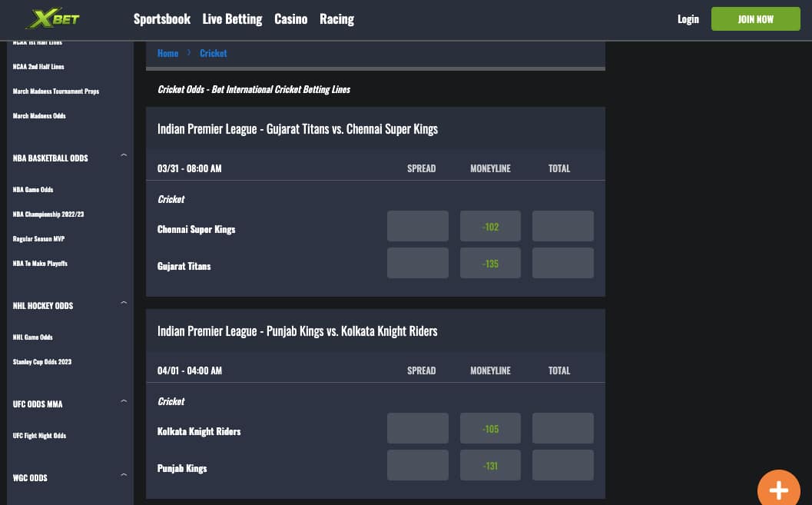Open the Casino section
812x505 pixels.
point(291,19)
